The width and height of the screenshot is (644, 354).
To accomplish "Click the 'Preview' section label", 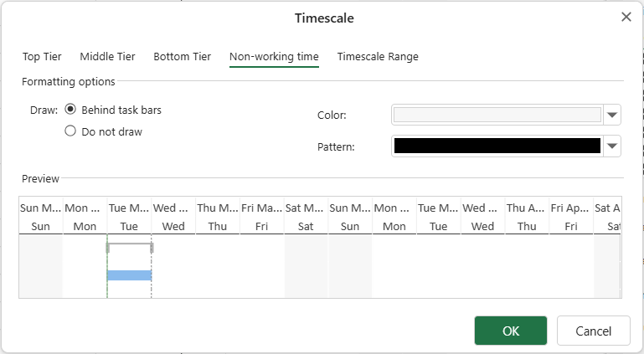I will tap(41, 179).
